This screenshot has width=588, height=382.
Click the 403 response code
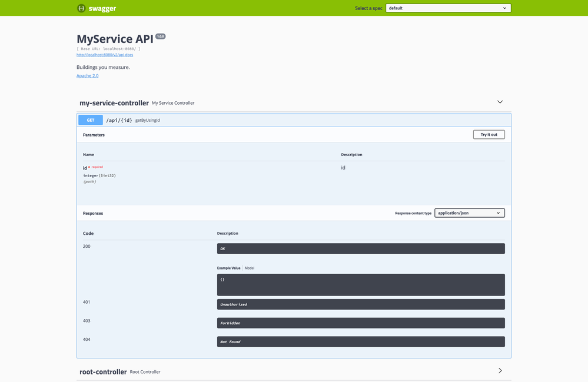tap(87, 321)
